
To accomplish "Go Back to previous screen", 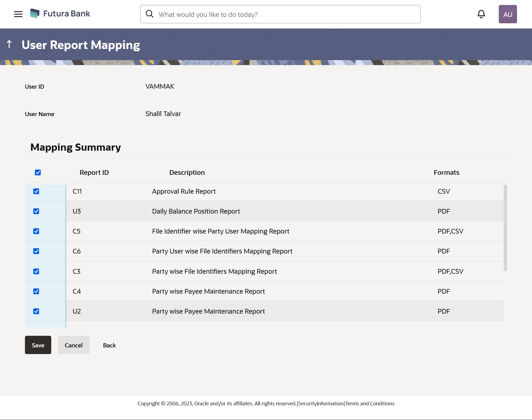I will click(x=109, y=345).
